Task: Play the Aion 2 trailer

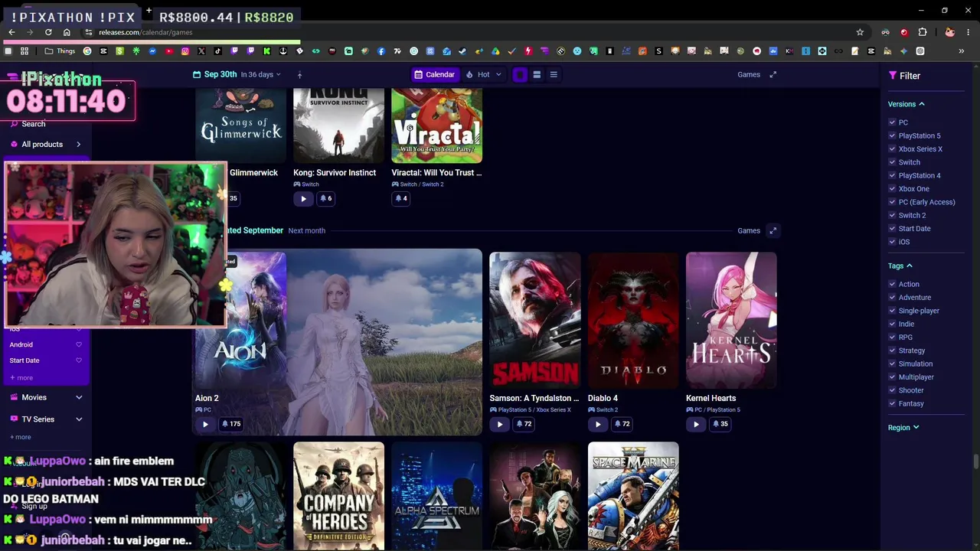Action: tap(205, 424)
